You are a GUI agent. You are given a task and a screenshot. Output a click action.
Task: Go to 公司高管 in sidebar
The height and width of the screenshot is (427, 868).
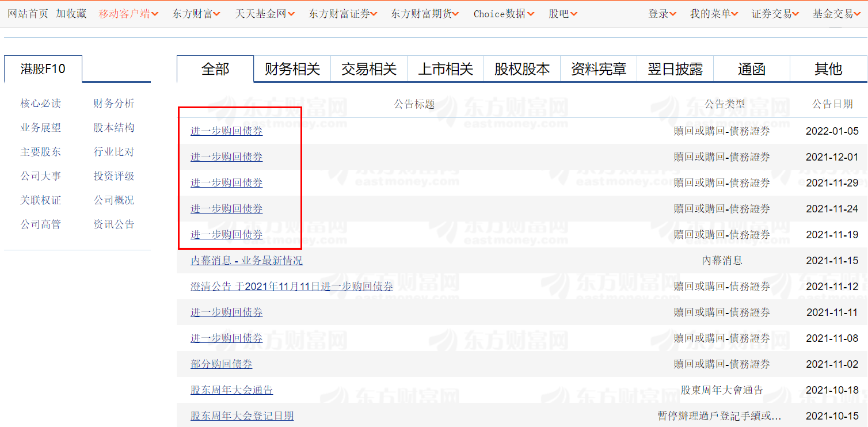[41, 224]
